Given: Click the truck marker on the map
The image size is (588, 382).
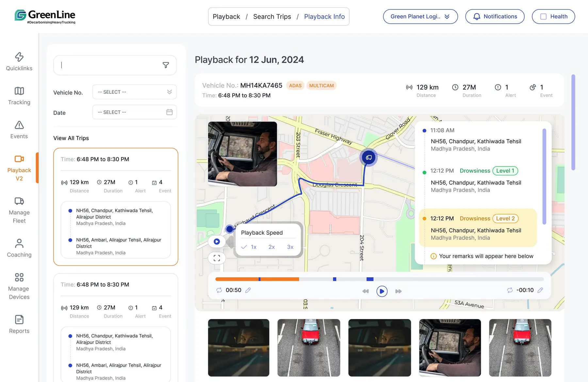Looking at the screenshot, I should [x=368, y=157].
